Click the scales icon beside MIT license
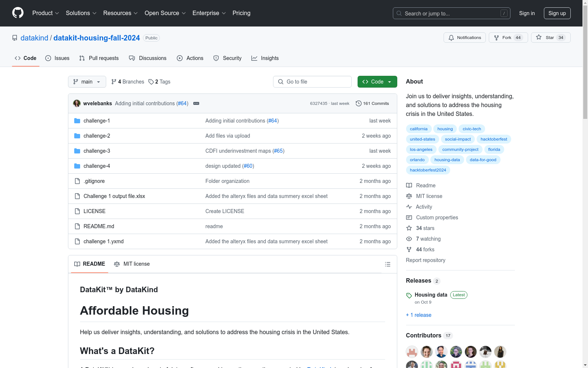Screen dimensions: 588x368 409,196
